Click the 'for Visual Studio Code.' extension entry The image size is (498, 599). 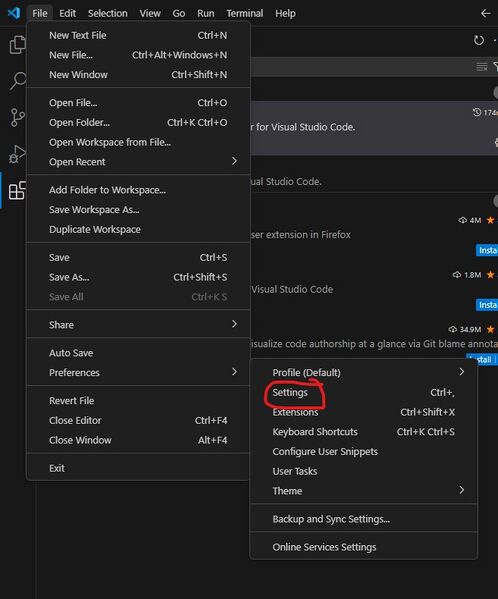[374, 128]
